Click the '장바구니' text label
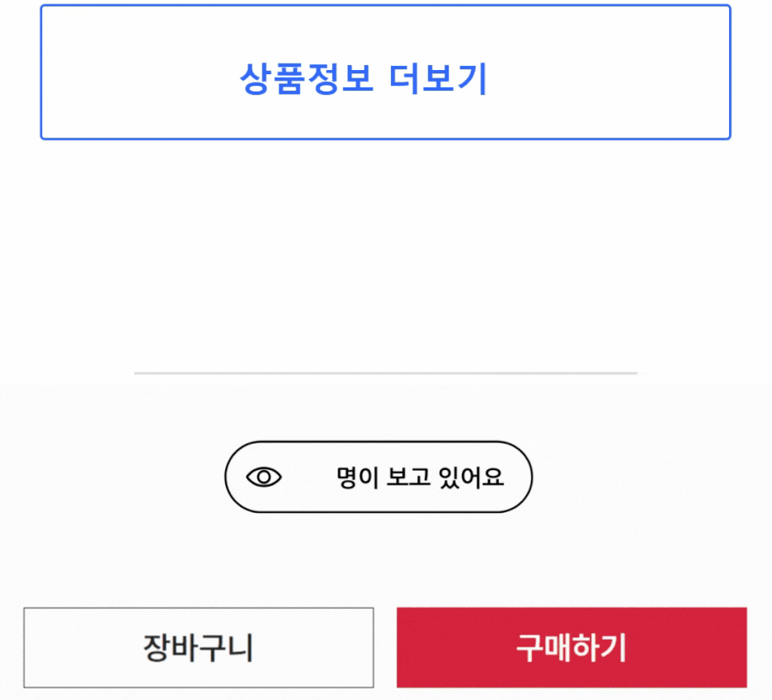 pyautogui.click(x=198, y=648)
